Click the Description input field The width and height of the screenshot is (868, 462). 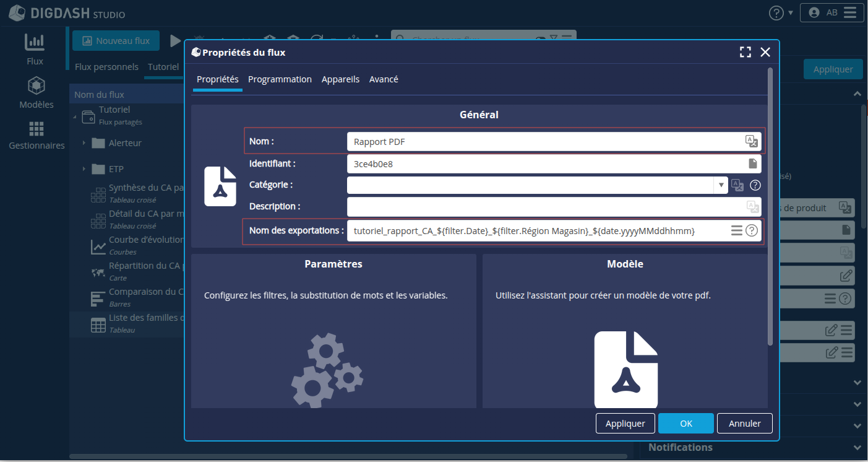click(x=544, y=206)
